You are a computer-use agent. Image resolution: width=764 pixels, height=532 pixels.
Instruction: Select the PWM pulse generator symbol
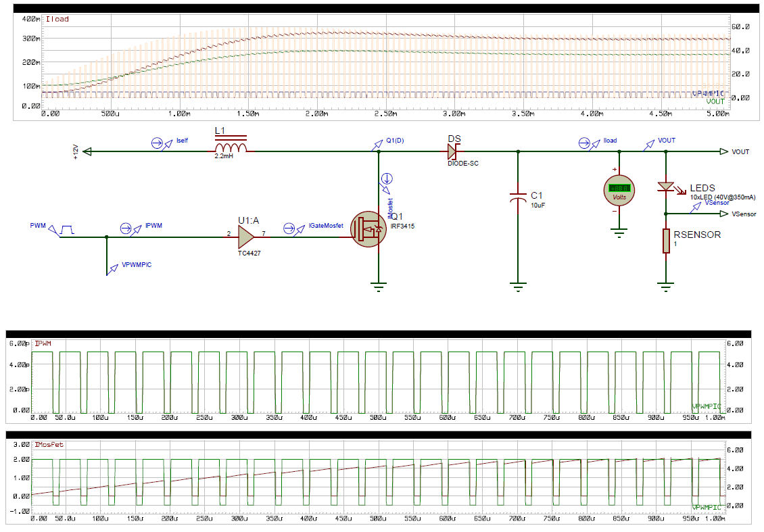coord(61,231)
